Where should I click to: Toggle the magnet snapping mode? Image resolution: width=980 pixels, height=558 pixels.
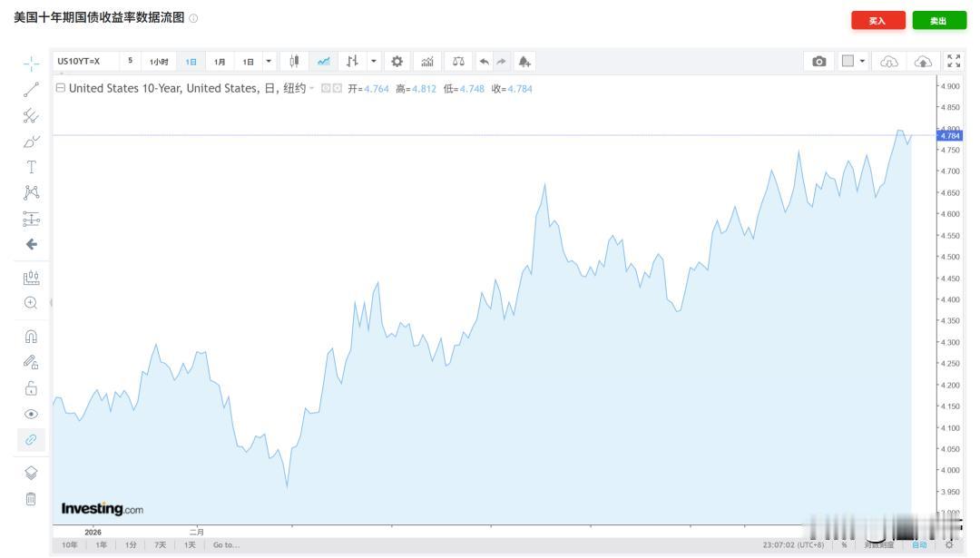[x=31, y=337]
